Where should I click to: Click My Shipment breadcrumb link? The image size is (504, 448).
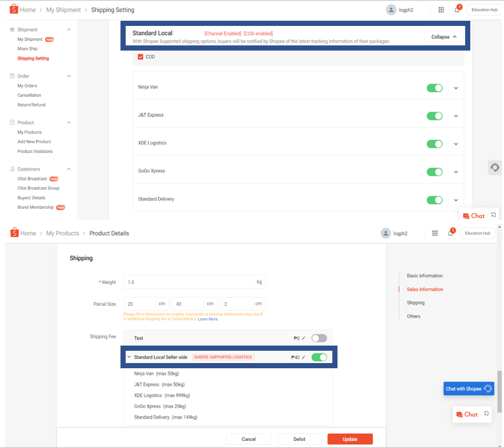(63, 10)
